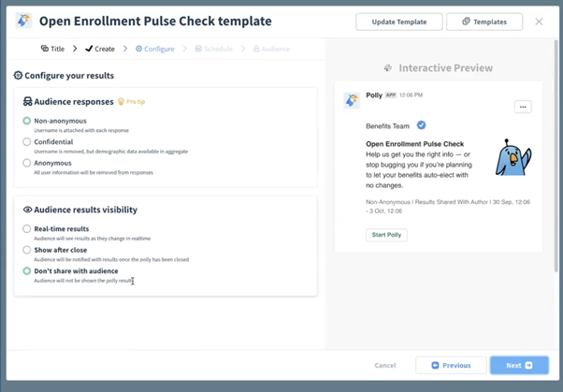Click the Pro tip lightbulb icon
The width and height of the screenshot is (563, 392).
121,102
